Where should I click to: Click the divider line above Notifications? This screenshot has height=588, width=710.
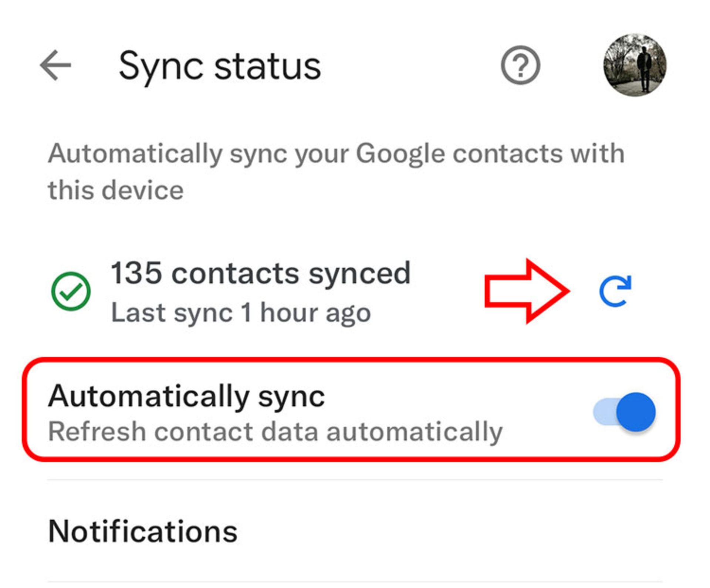[x=354, y=480]
